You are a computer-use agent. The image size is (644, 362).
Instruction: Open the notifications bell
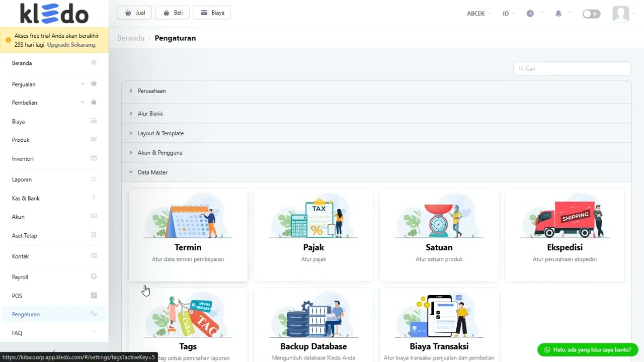558,14
